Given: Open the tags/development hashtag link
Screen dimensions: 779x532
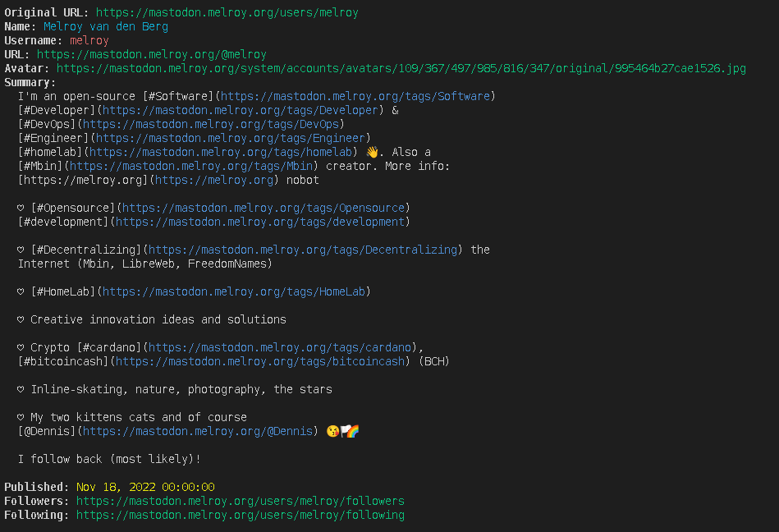Looking at the screenshot, I should coord(260,222).
